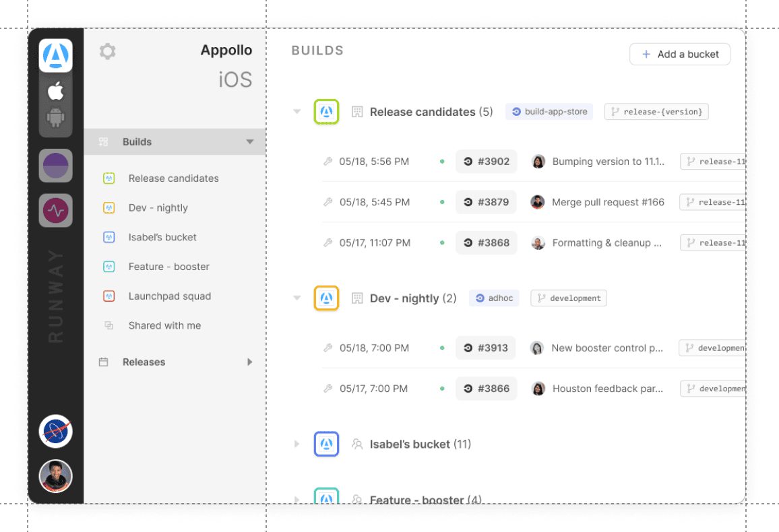Open Launchpad squad in sidebar
Viewport: 779px width, 532px height.
click(x=170, y=296)
